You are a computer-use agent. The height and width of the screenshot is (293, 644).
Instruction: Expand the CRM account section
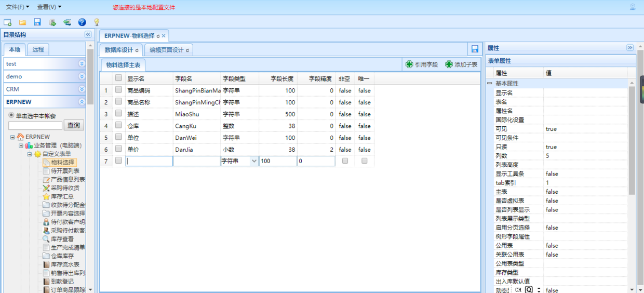82,89
